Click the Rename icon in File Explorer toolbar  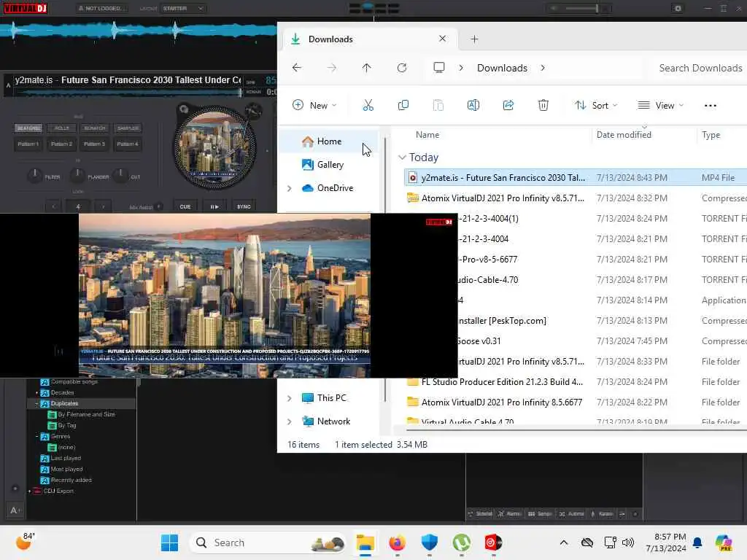pyautogui.click(x=473, y=105)
